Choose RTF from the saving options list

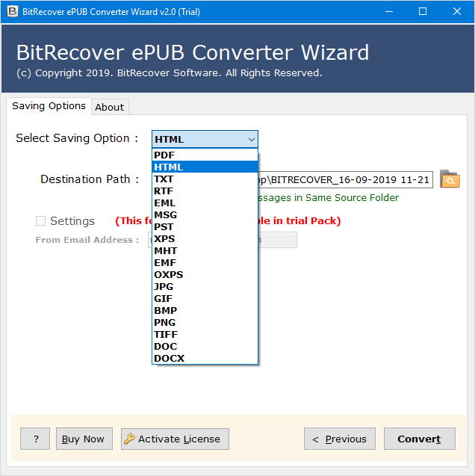point(205,191)
